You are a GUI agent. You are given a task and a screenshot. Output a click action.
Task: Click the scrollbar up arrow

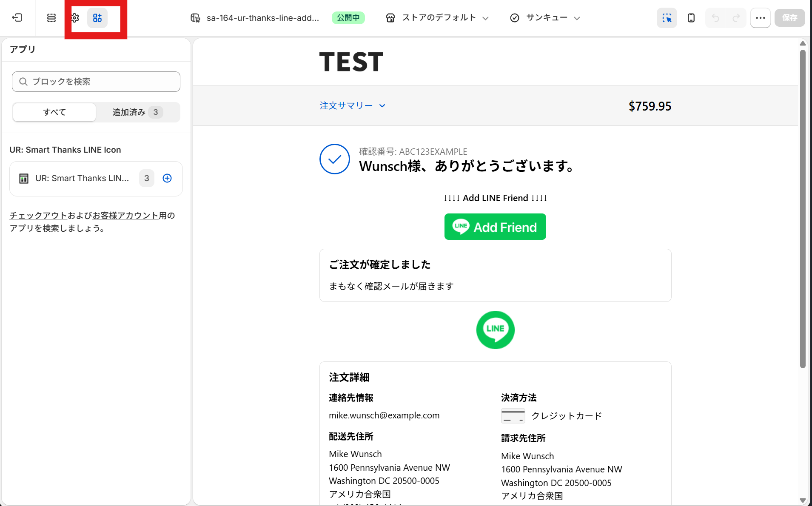coord(803,43)
